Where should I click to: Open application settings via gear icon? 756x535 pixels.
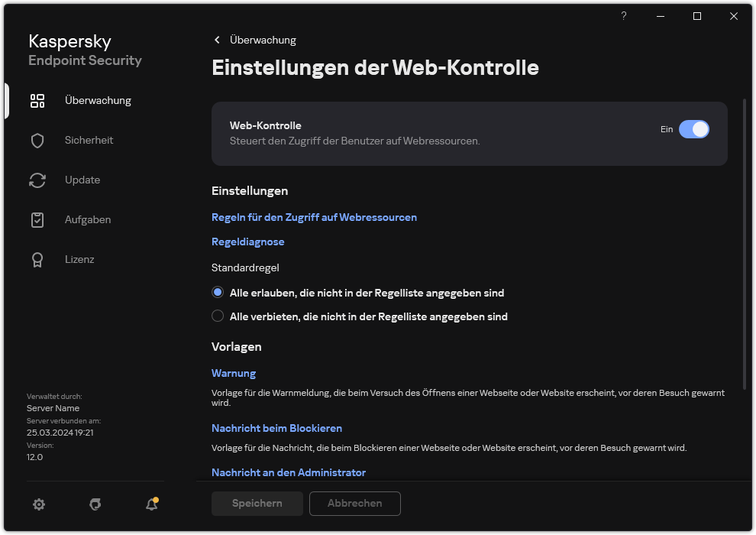click(x=39, y=504)
